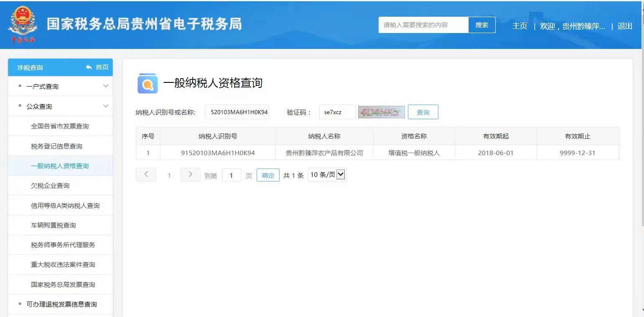
Task: Click the 搜索 button in header
Action: pyautogui.click(x=481, y=25)
